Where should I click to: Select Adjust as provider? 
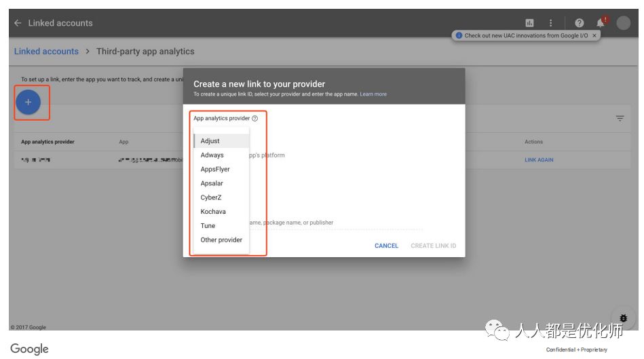(221, 140)
